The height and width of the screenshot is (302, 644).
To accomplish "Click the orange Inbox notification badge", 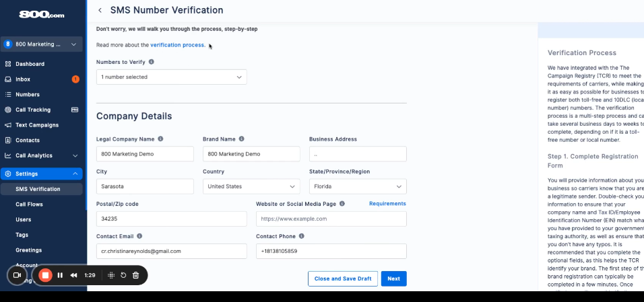I will (x=75, y=79).
